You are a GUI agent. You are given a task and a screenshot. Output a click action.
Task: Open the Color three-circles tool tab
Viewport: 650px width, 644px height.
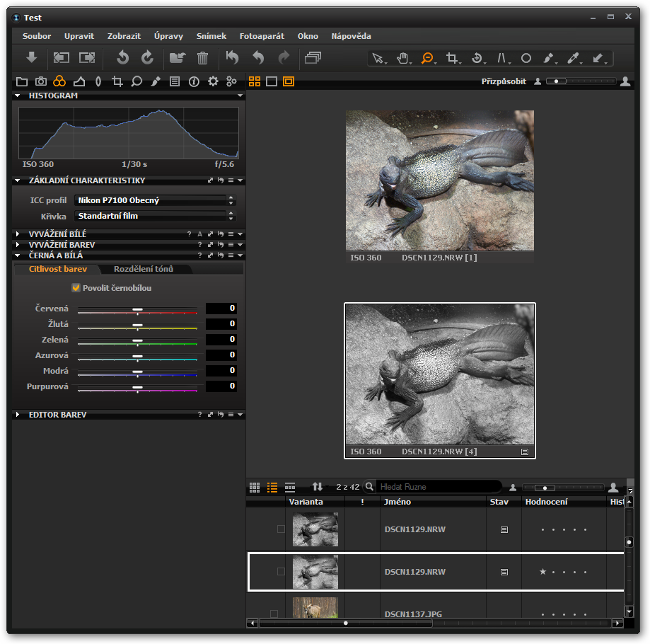click(x=59, y=81)
